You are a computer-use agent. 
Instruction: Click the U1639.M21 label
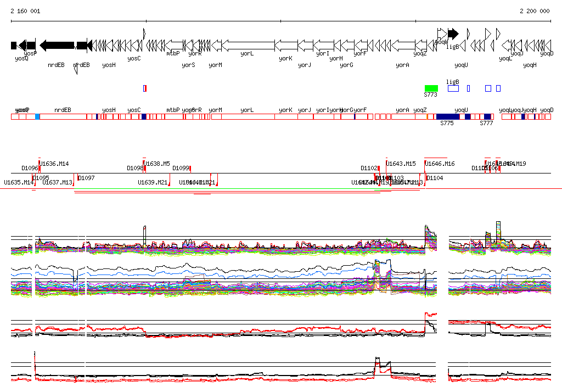(x=153, y=183)
